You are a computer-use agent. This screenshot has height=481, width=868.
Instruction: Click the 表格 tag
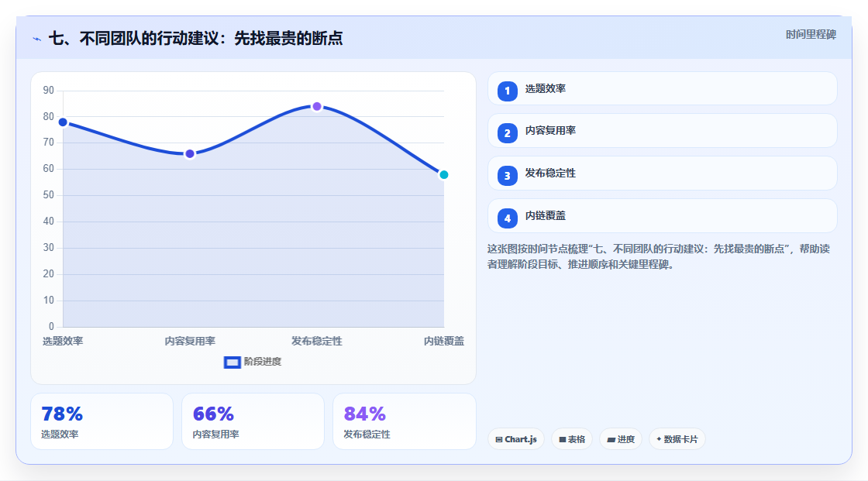pos(572,439)
